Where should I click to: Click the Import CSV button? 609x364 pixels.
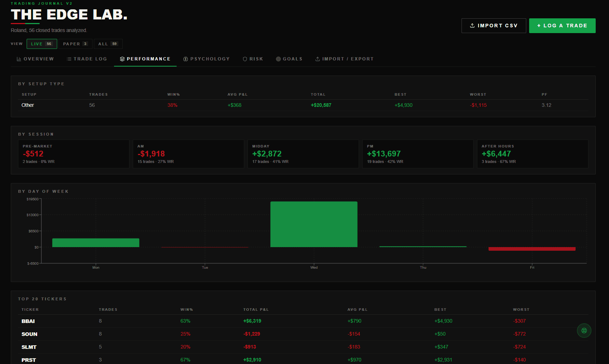click(x=494, y=26)
